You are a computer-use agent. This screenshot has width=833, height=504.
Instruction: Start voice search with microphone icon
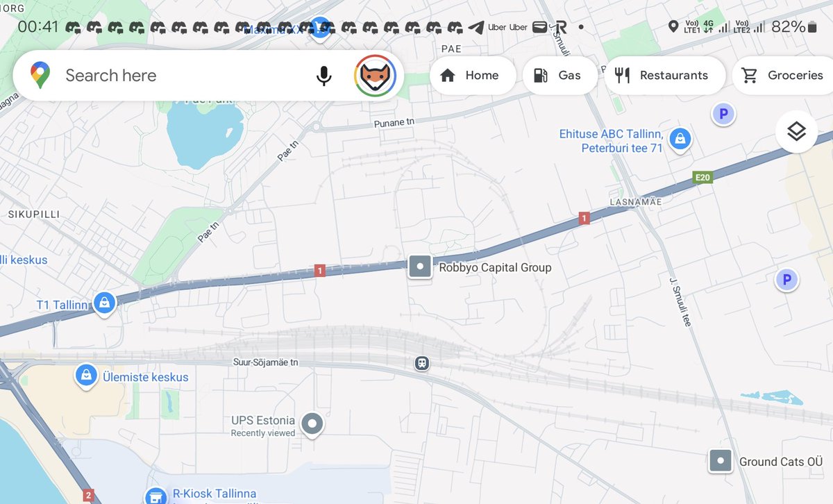pos(323,76)
